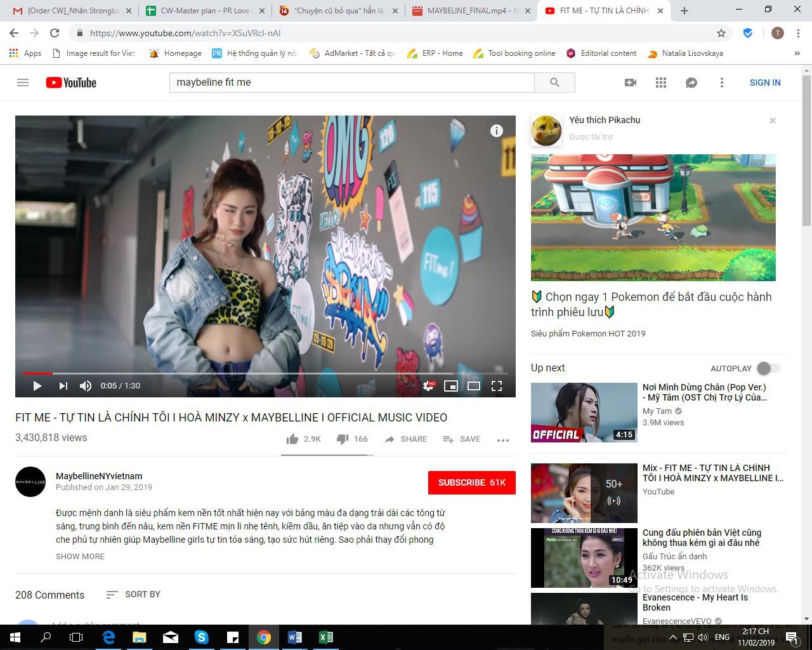Open Skype from the taskbar

tap(202, 637)
